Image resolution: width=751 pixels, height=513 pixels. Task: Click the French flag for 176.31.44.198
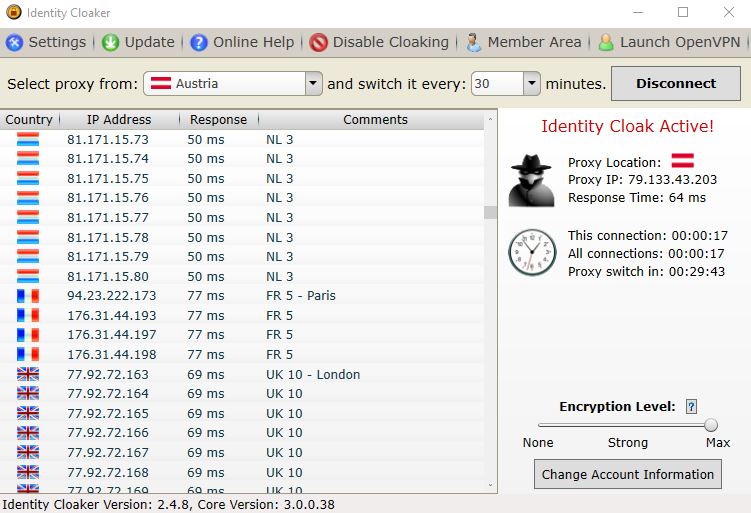tap(28, 354)
